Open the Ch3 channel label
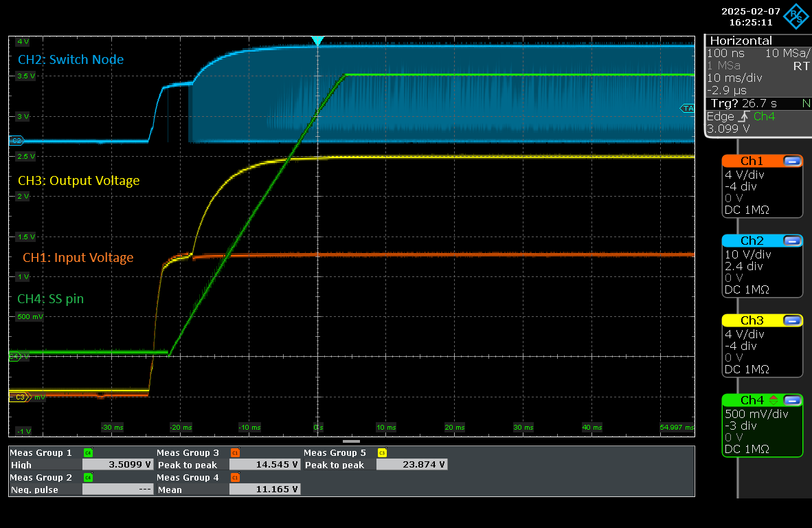812x528 pixels. pyautogui.click(x=752, y=320)
